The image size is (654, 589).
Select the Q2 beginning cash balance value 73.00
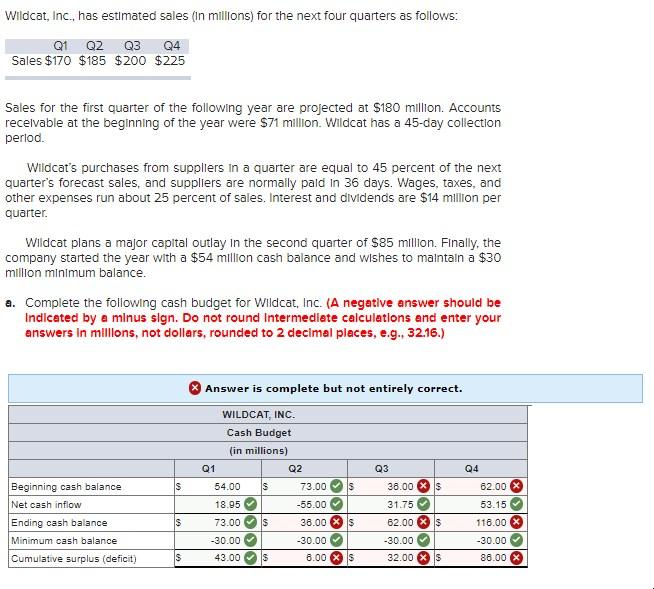[x=313, y=486]
